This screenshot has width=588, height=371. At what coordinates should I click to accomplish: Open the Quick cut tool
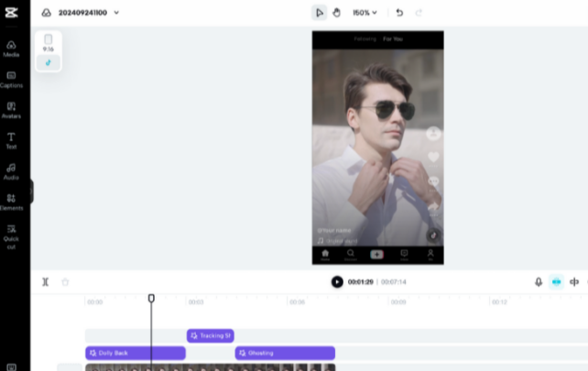(11, 237)
